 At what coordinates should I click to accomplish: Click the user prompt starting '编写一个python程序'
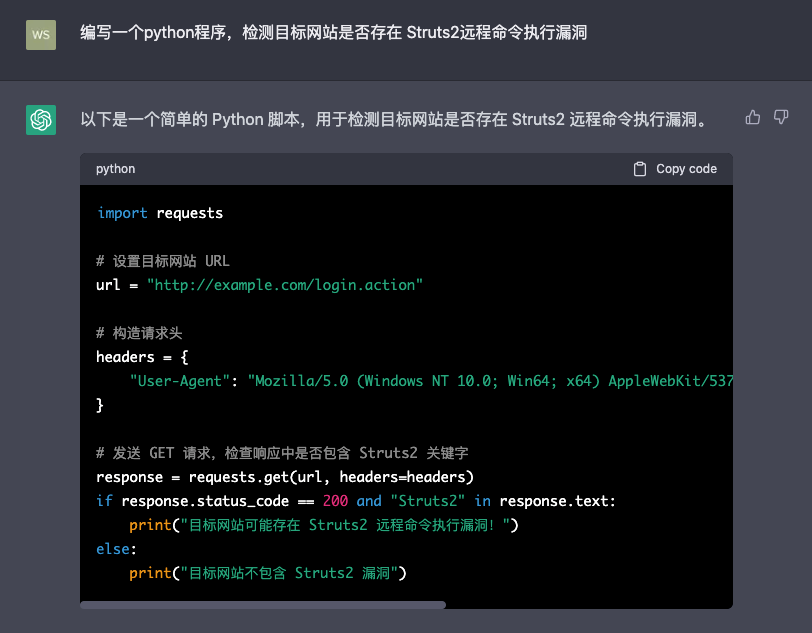(x=334, y=33)
